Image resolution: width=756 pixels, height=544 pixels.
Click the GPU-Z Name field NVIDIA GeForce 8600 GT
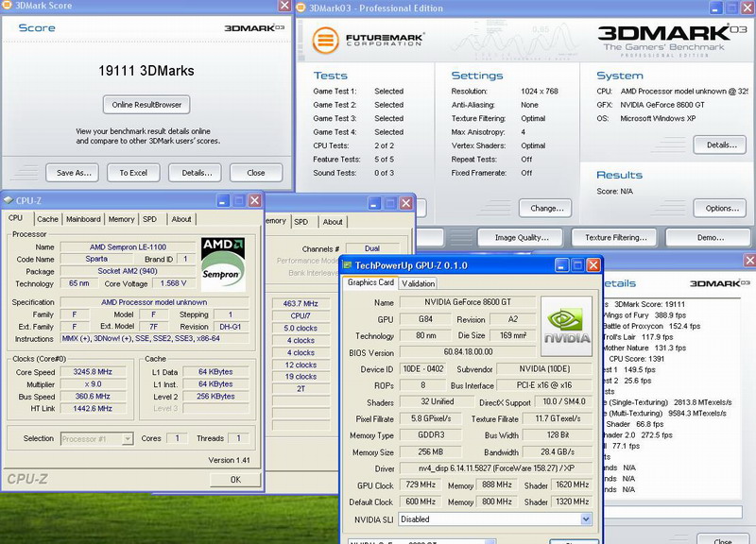[x=467, y=302]
